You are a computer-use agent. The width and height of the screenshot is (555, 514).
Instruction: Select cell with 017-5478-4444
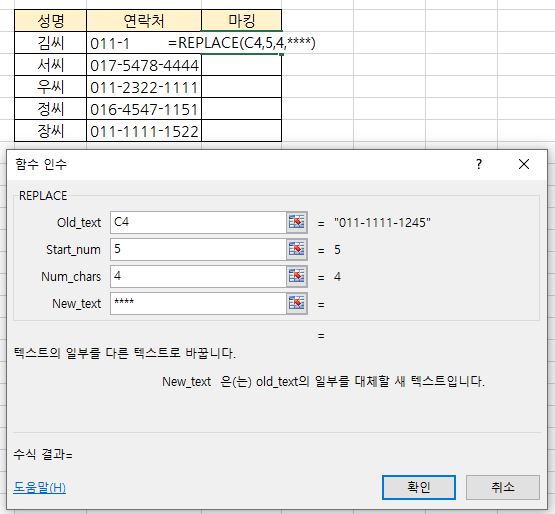click(x=144, y=65)
